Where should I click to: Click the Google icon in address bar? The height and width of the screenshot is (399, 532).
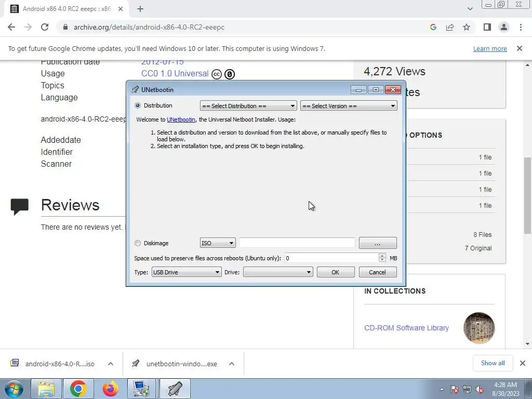[433, 27]
